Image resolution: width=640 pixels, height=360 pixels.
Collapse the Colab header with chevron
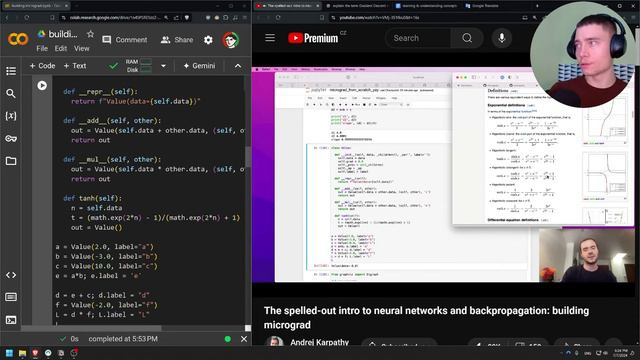(238, 66)
